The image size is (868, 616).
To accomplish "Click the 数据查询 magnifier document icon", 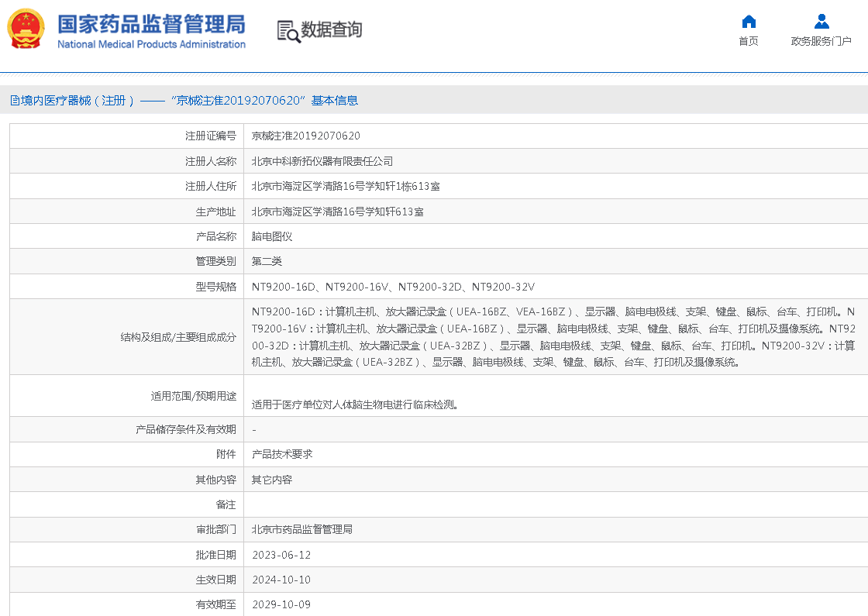I will point(288,31).
